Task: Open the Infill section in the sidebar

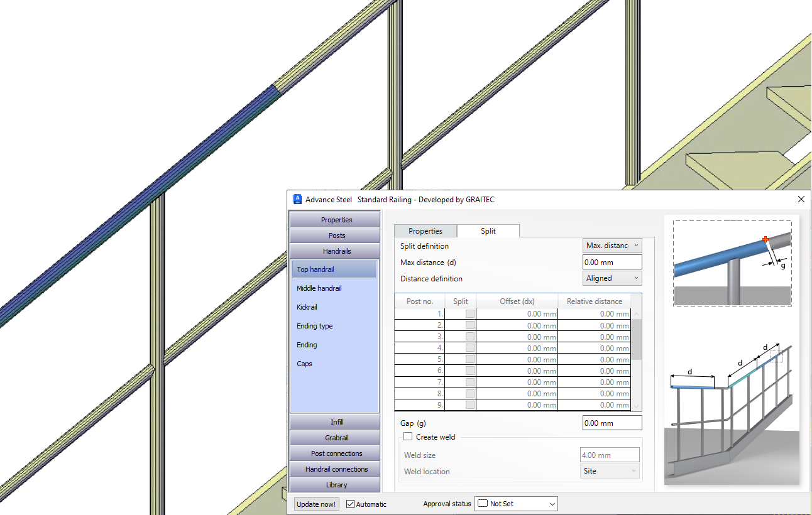Action: (x=336, y=422)
